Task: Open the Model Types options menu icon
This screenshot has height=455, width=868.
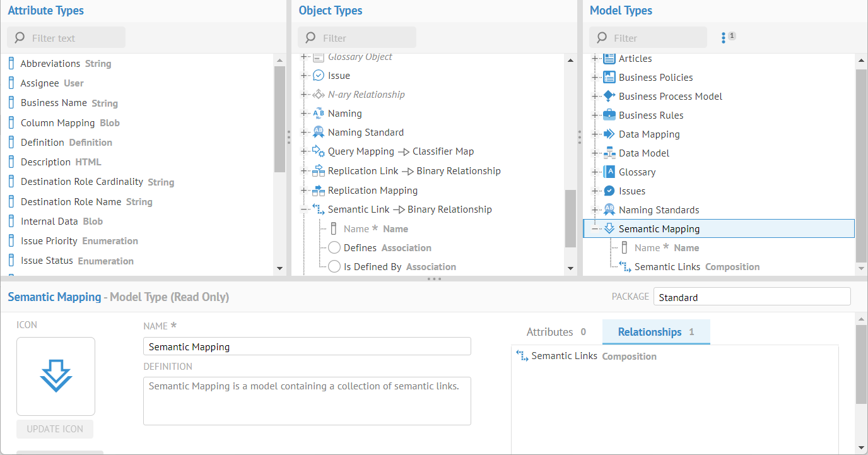Action: tap(724, 38)
